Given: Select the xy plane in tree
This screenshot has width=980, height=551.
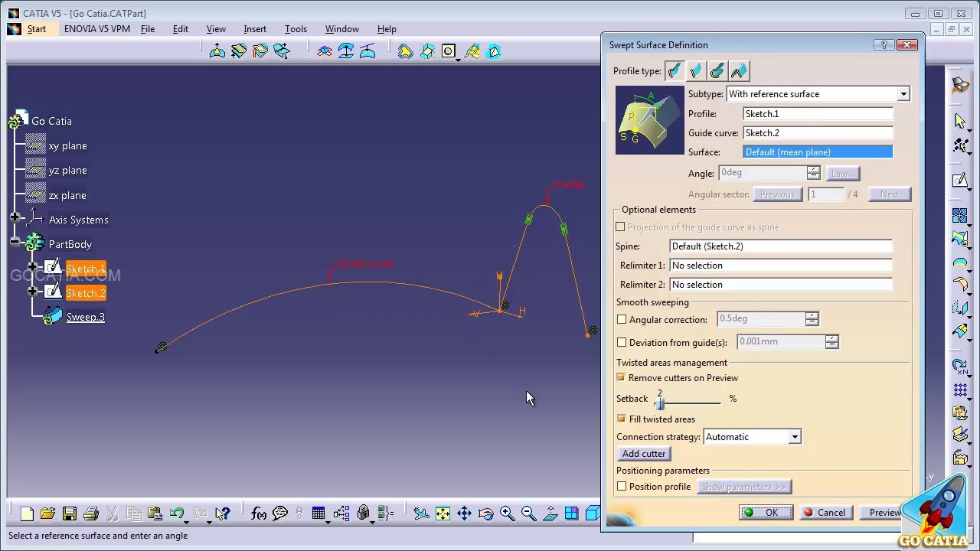Looking at the screenshot, I should point(67,145).
